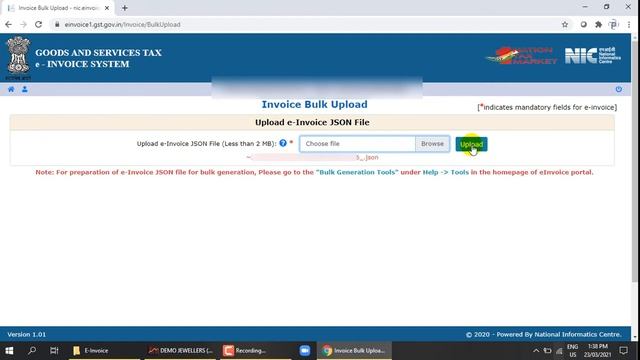Image resolution: width=640 pixels, height=360 pixels.
Task: Click the 'Upload e-Invoice JSON File' panel header
Action: click(312, 122)
